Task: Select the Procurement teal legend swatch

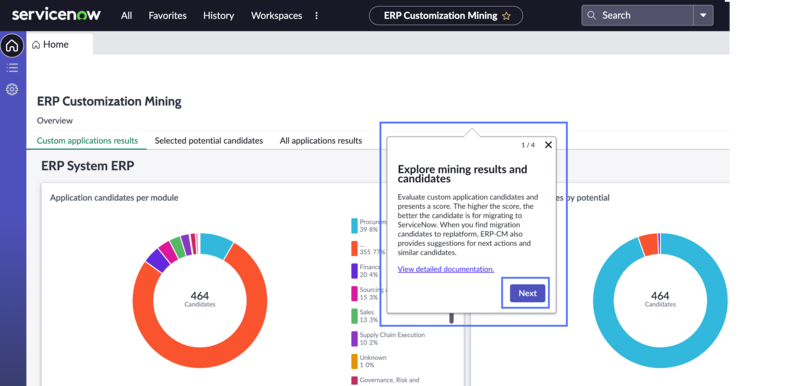Action: [x=355, y=226]
